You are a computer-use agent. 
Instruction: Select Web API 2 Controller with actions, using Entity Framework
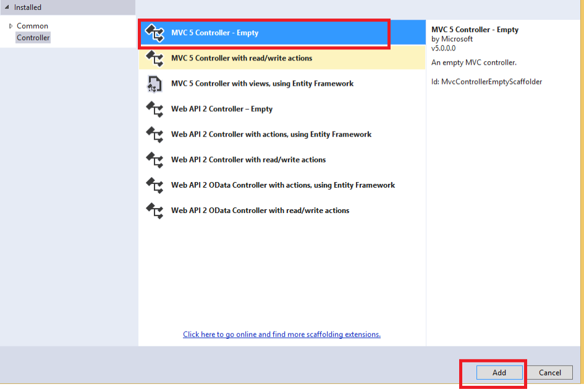click(x=282, y=134)
